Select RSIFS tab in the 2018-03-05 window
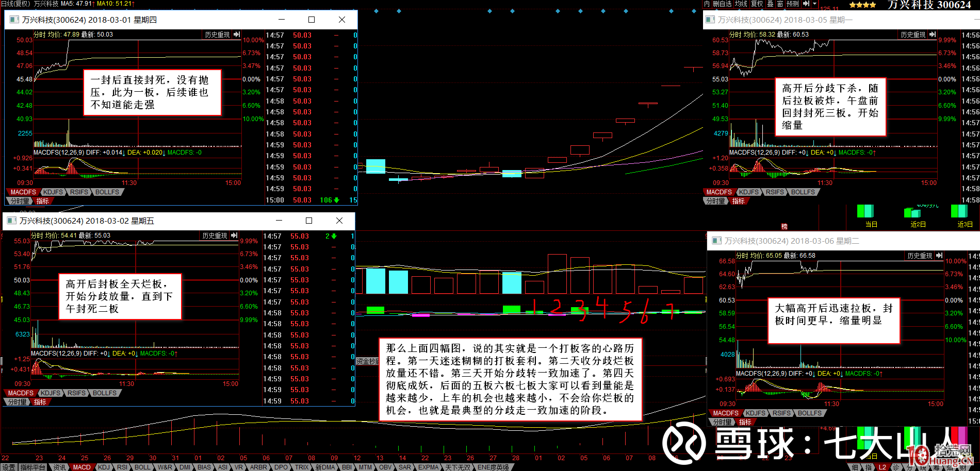Viewport: 980px width, 471px height. (775, 192)
